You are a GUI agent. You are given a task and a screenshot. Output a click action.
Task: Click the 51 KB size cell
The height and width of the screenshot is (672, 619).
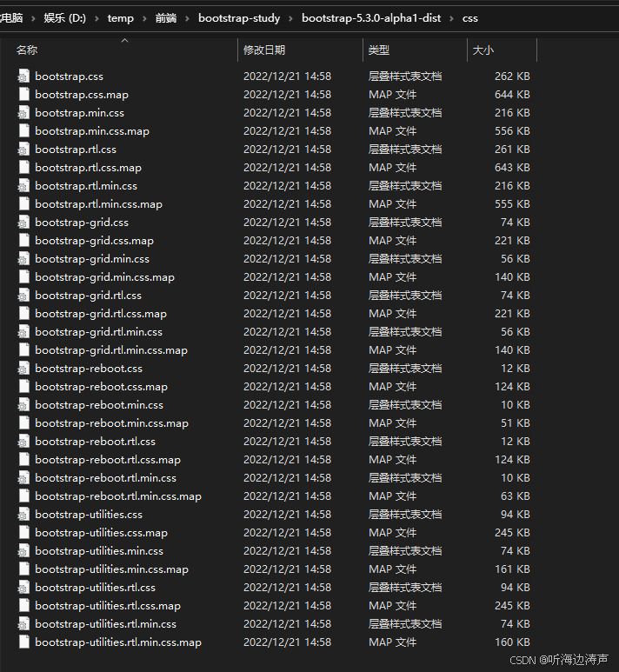516,423
